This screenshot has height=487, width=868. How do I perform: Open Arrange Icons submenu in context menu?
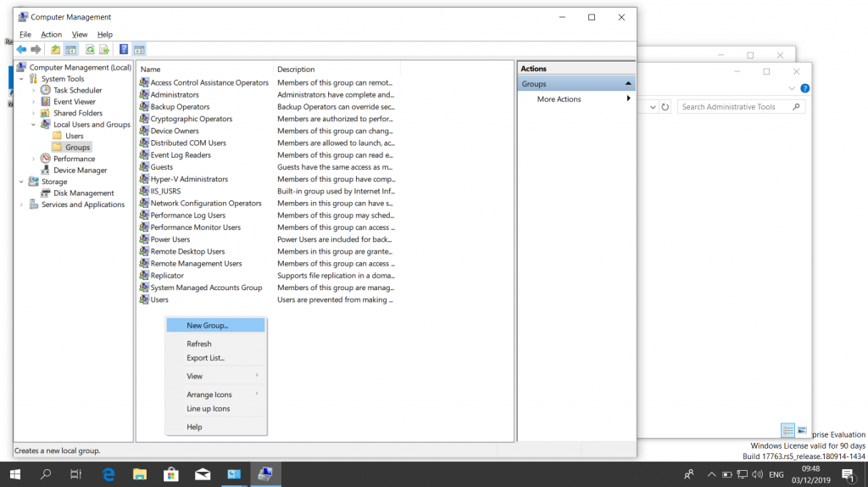pos(216,395)
